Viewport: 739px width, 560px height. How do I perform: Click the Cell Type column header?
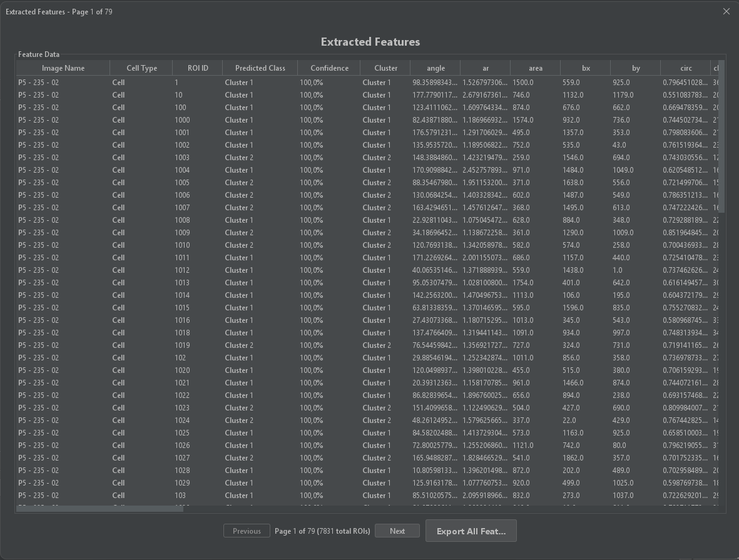point(141,68)
